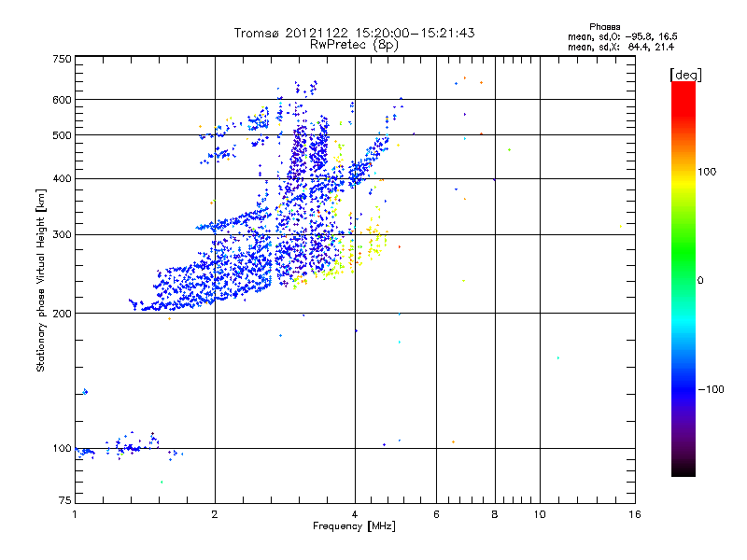Click the y-axis tick label '600'
The image size is (747, 560).
pos(62,100)
